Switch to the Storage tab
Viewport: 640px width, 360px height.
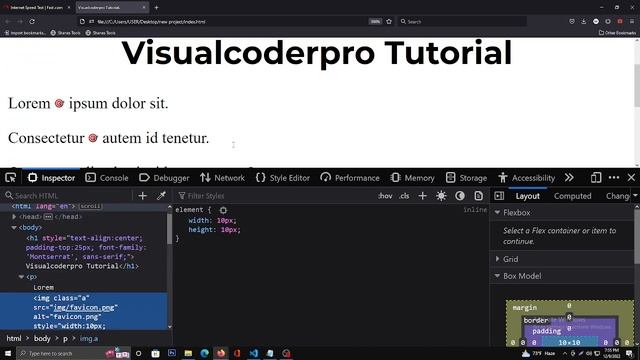click(x=467, y=178)
